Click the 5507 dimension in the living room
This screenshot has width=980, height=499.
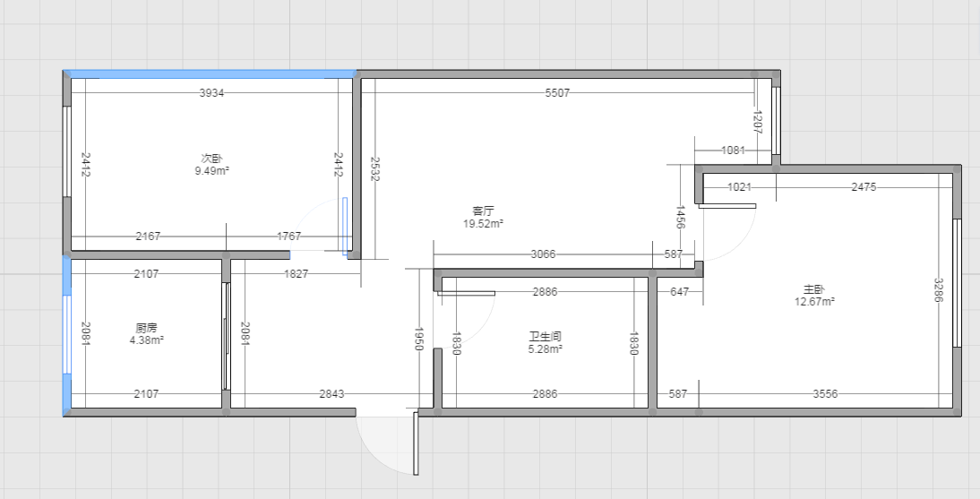click(557, 92)
